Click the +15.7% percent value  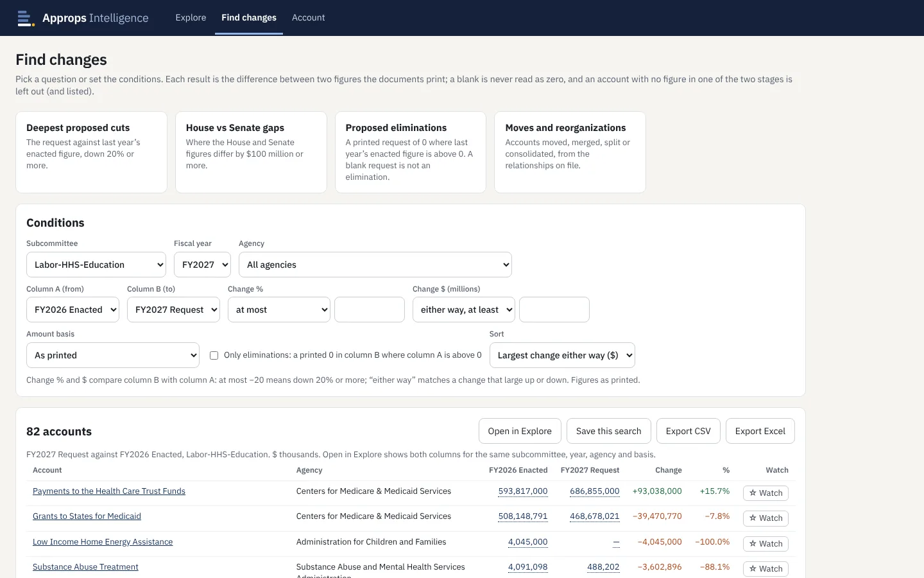pos(715,491)
